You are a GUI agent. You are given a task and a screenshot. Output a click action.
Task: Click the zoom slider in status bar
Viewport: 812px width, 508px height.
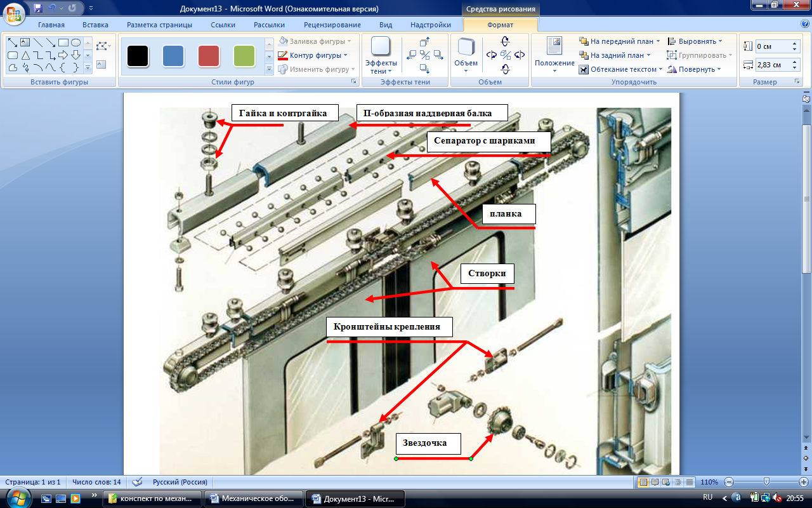(x=766, y=482)
